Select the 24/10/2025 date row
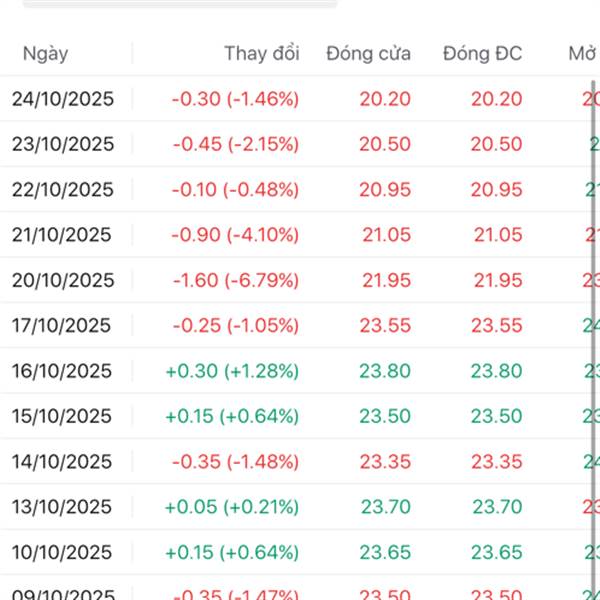This screenshot has height=600, width=600. [x=63, y=99]
